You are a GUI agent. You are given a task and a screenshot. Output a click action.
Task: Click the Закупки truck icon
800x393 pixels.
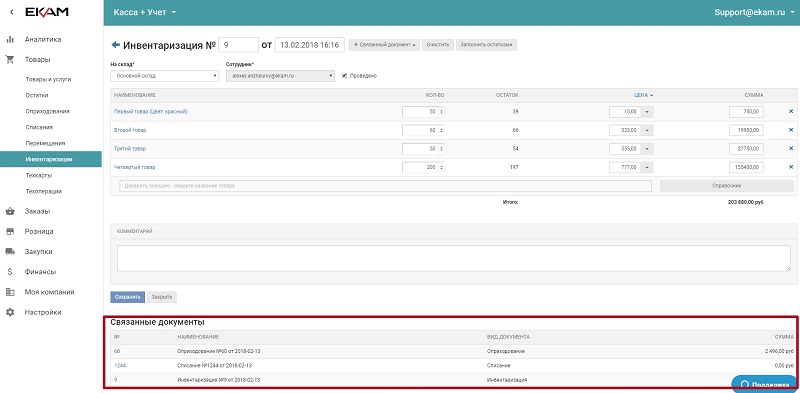tap(10, 252)
